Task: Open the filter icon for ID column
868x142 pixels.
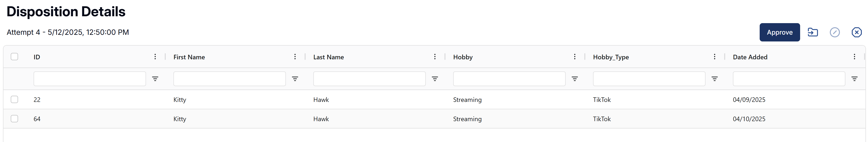Action: click(x=155, y=79)
